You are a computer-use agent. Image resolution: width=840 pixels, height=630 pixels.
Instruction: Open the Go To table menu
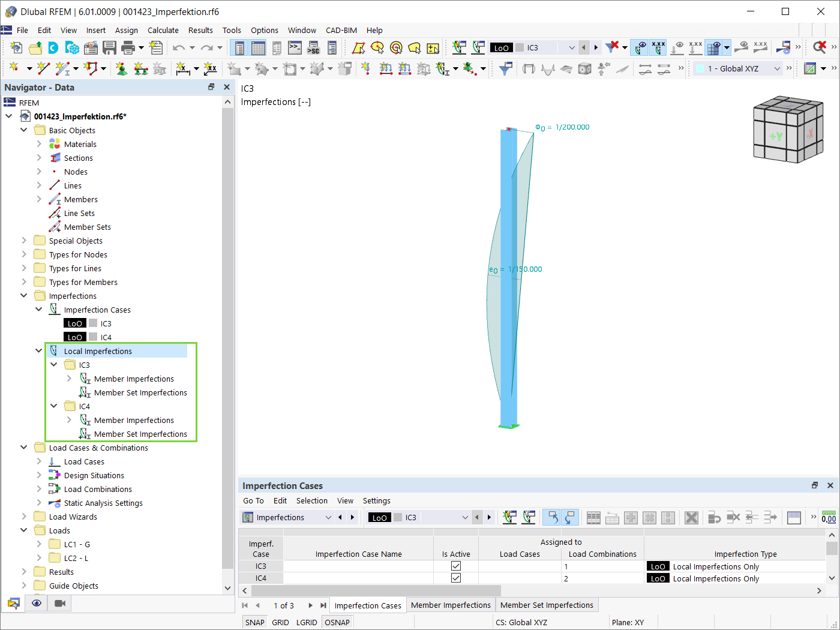253,500
